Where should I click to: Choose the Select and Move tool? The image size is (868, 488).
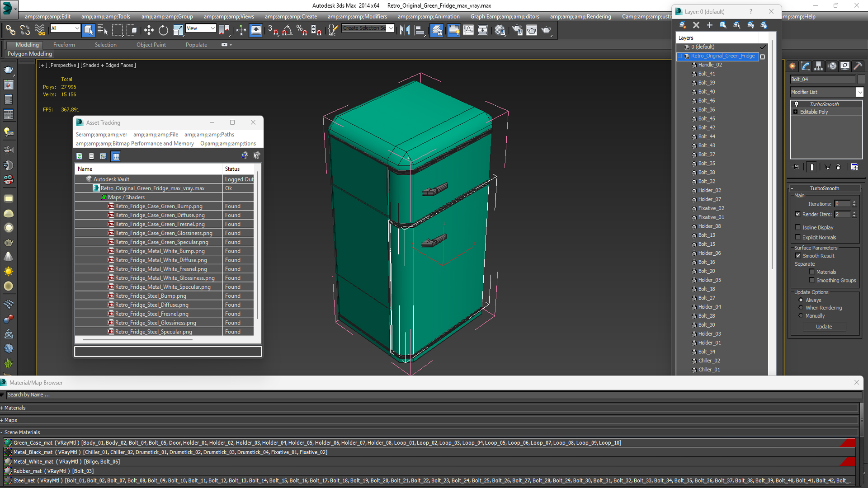click(x=149, y=30)
